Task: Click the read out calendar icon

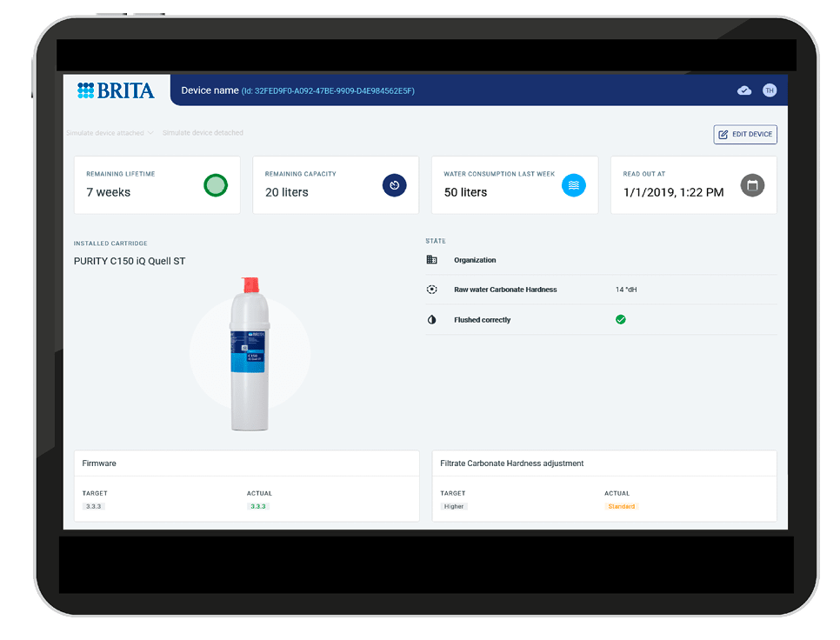Action: [x=752, y=185]
